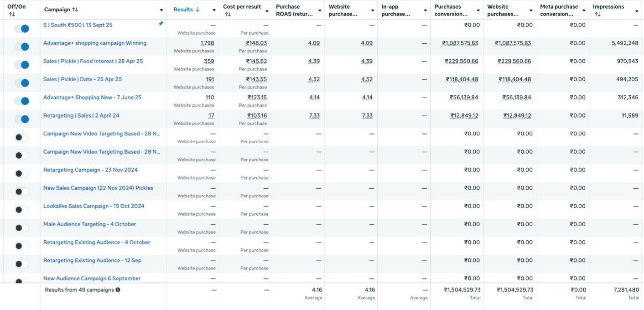
Task: Open Advantage+ Shopping New - 7 June 25
Action: pyautogui.click(x=92, y=98)
